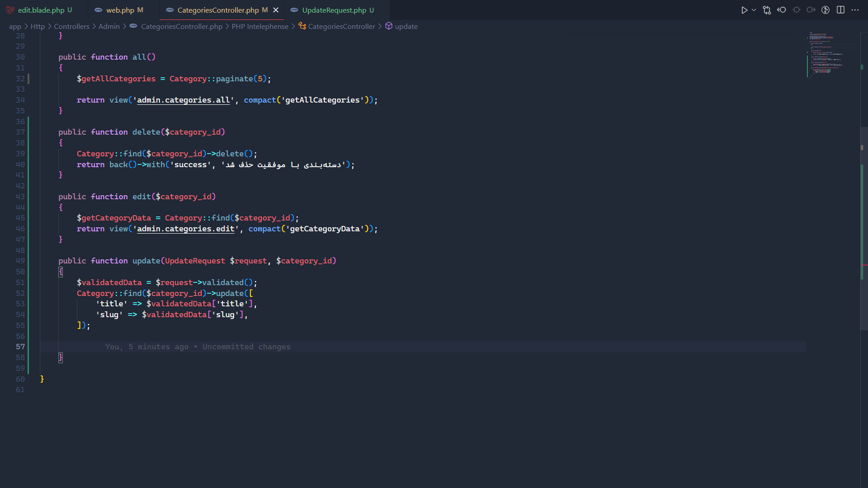Click 'all' function name on line 30
The image size is (868, 488).
point(139,57)
